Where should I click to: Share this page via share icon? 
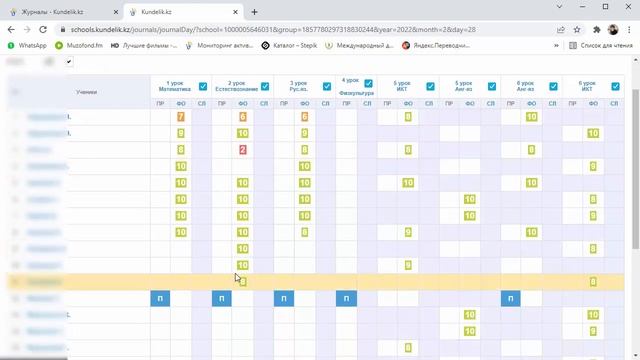pos(561,29)
